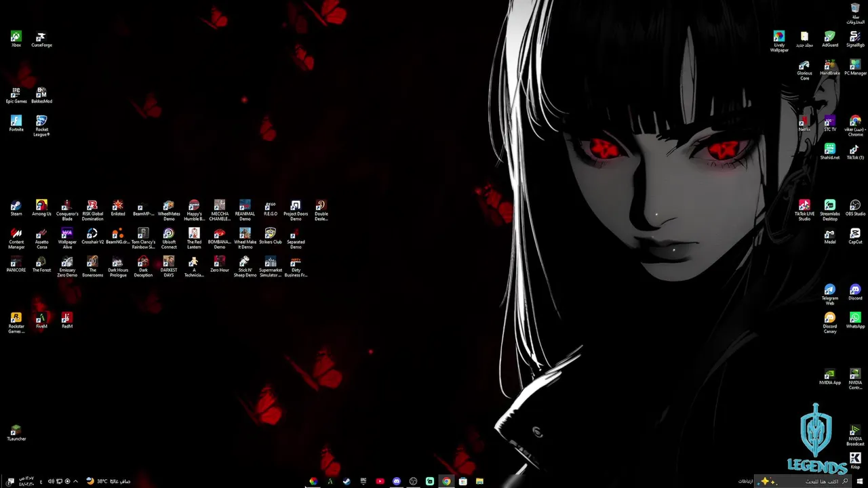
Task: Click the Rockstar Games launcher icon
Action: point(16,323)
